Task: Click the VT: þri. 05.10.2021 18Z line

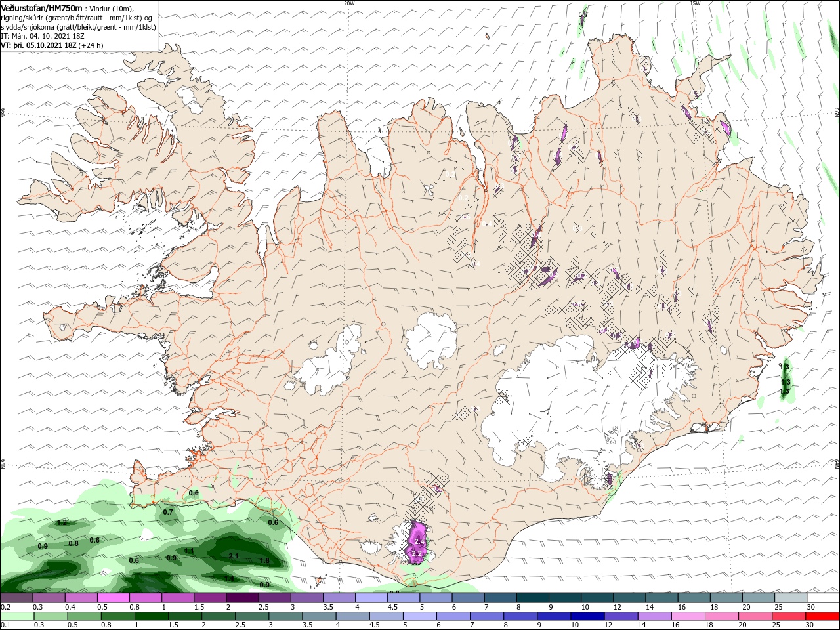Action: pos(39,45)
